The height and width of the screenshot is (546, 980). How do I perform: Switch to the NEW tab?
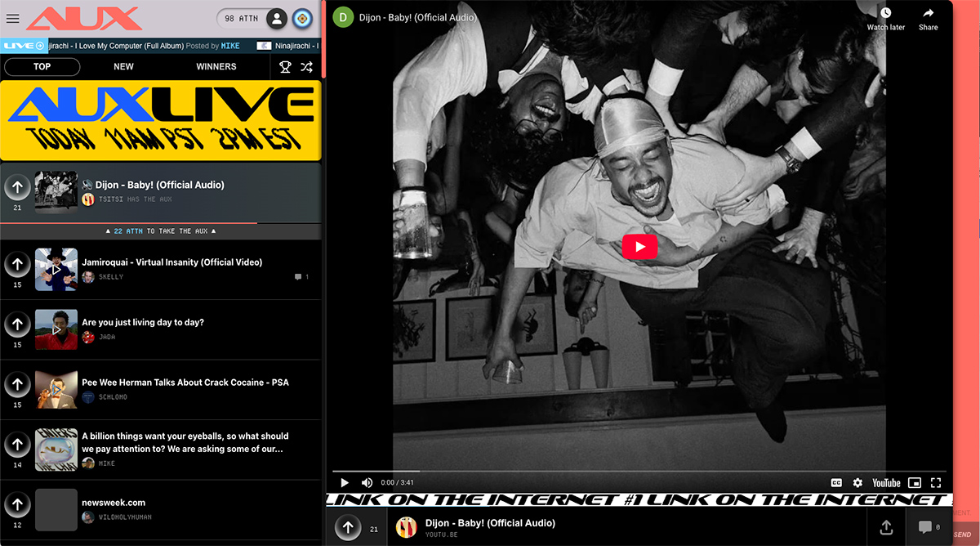(123, 67)
